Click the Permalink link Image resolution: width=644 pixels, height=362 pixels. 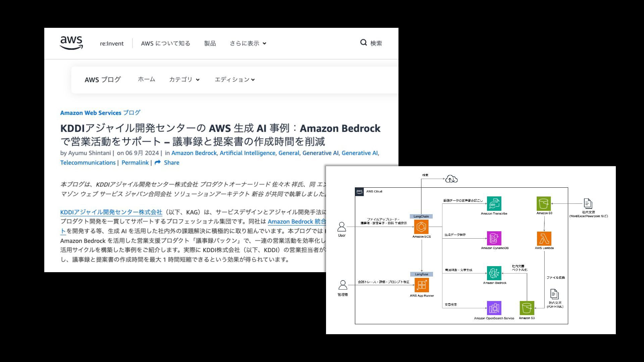click(x=135, y=163)
